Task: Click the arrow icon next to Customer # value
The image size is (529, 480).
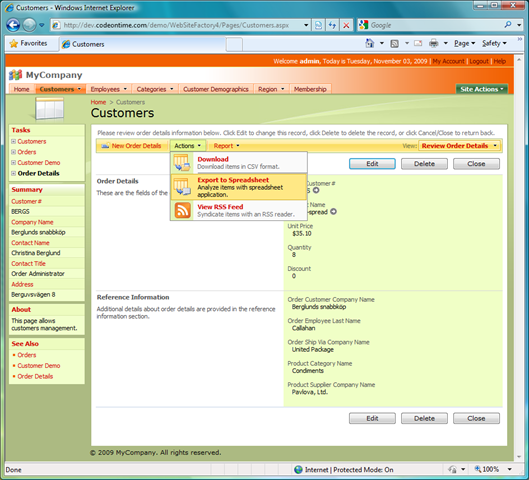Action: pyautogui.click(x=316, y=190)
